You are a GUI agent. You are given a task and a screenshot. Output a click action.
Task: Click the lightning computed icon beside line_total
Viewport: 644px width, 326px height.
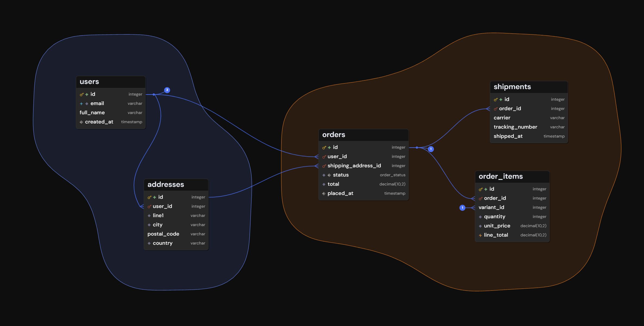point(480,235)
